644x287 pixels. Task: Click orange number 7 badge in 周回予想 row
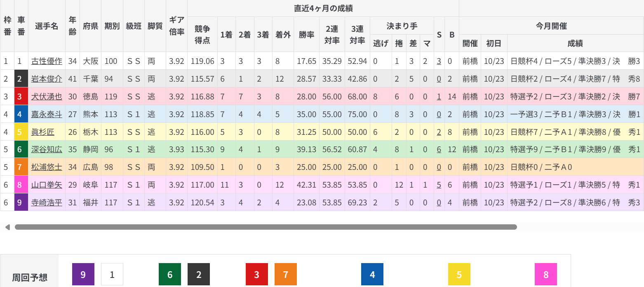tap(286, 274)
